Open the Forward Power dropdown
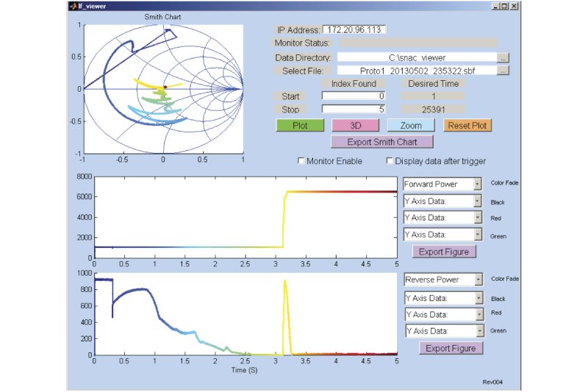588x392 pixels. click(442, 184)
